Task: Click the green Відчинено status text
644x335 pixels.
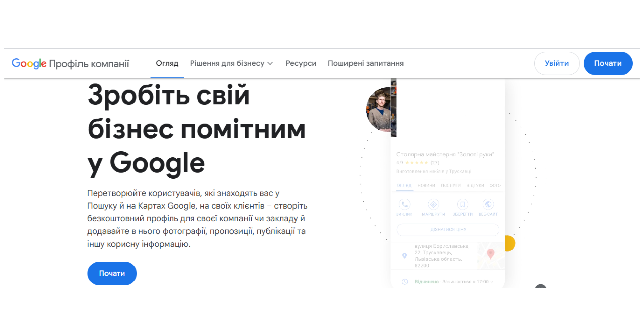Action: click(x=427, y=282)
